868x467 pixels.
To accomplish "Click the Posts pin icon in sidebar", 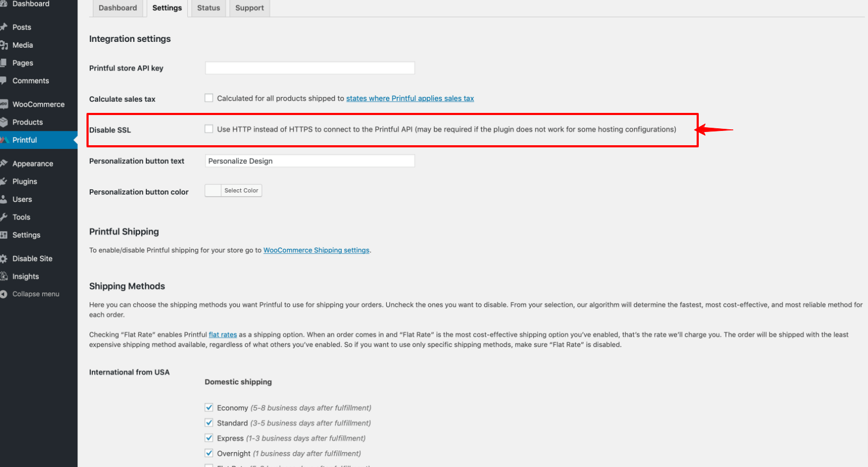I will coord(3,27).
